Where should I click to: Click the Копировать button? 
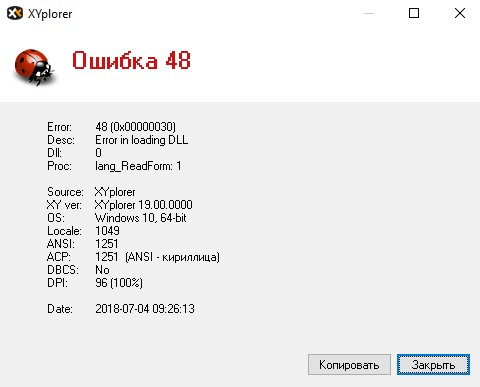(349, 364)
